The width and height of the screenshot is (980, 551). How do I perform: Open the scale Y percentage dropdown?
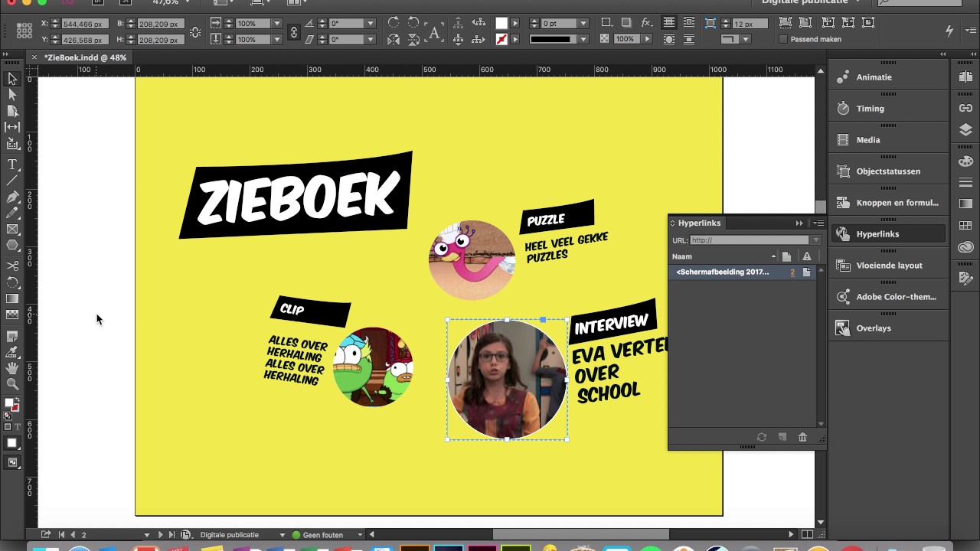pyautogui.click(x=276, y=39)
